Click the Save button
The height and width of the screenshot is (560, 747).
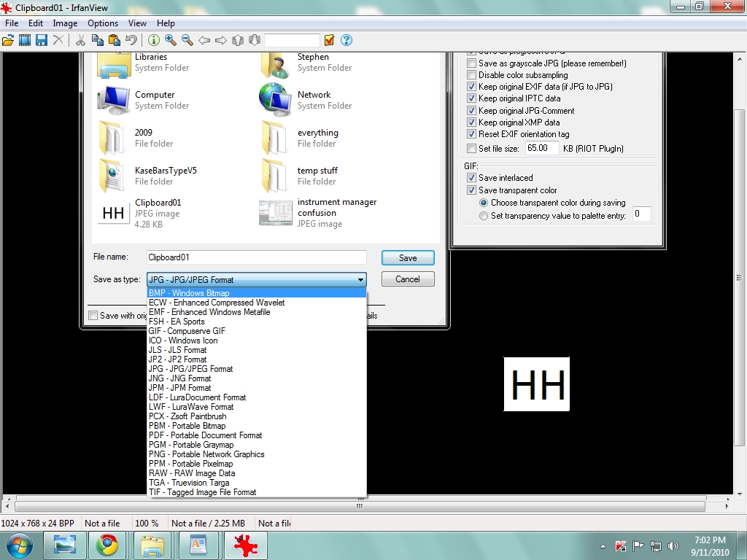coord(408,258)
